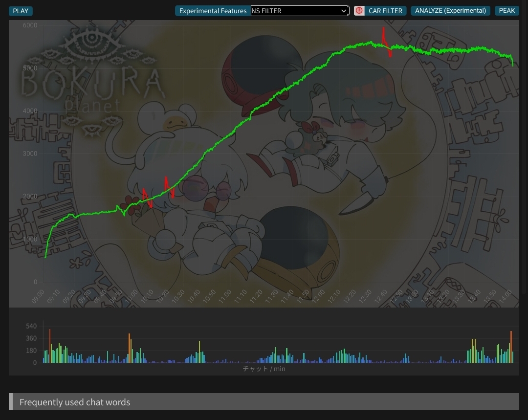The height and width of the screenshot is (420, 528).
Task: Click the red spike near 12:40 on the viewer graph
Action: click(386, 42)
